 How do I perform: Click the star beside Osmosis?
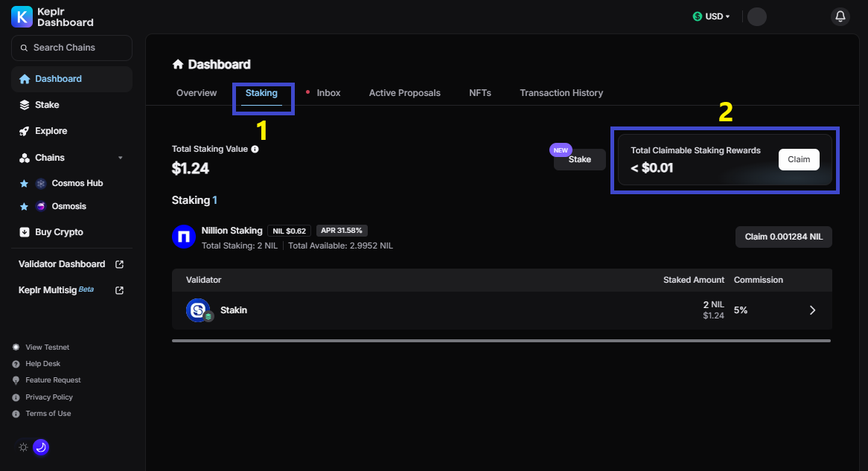click(24, 206)
